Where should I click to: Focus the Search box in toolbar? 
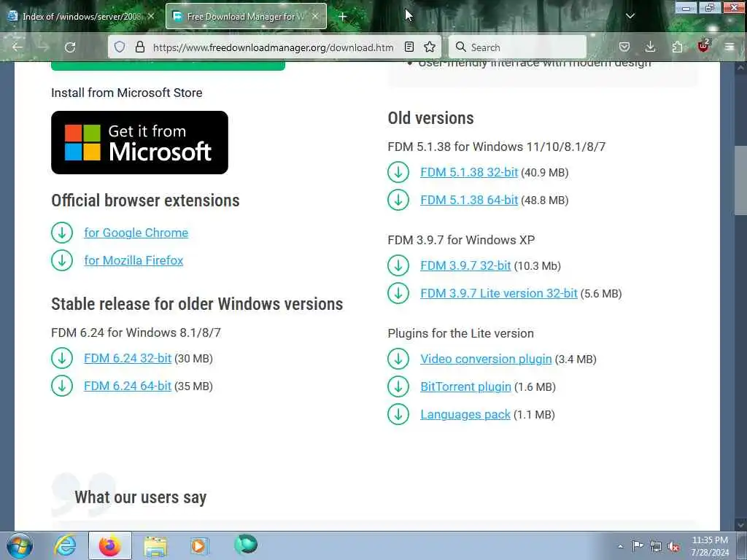517,47
